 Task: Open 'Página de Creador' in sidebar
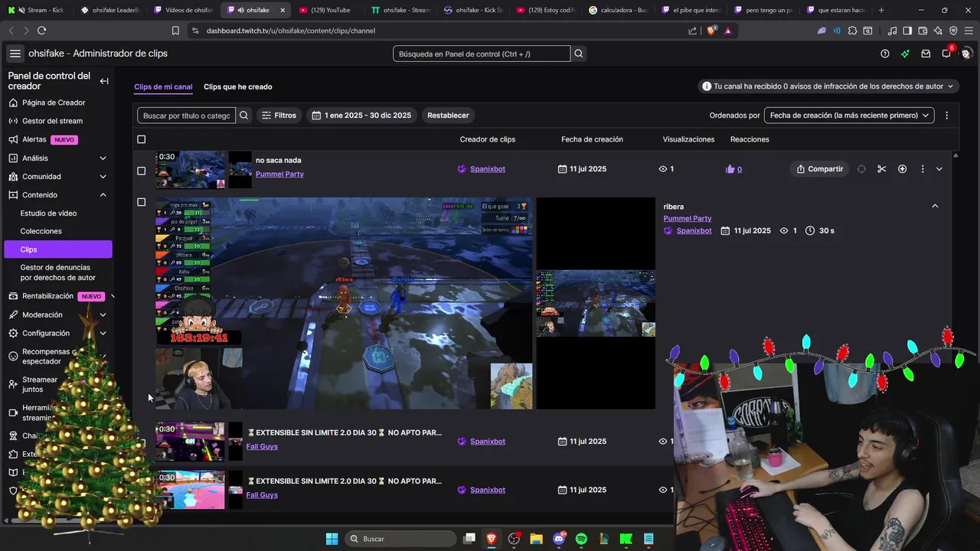54,103
